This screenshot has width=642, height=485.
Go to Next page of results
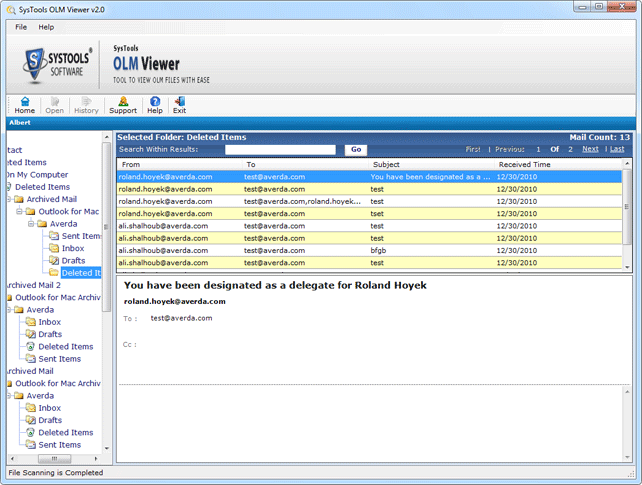click(590, 149)
